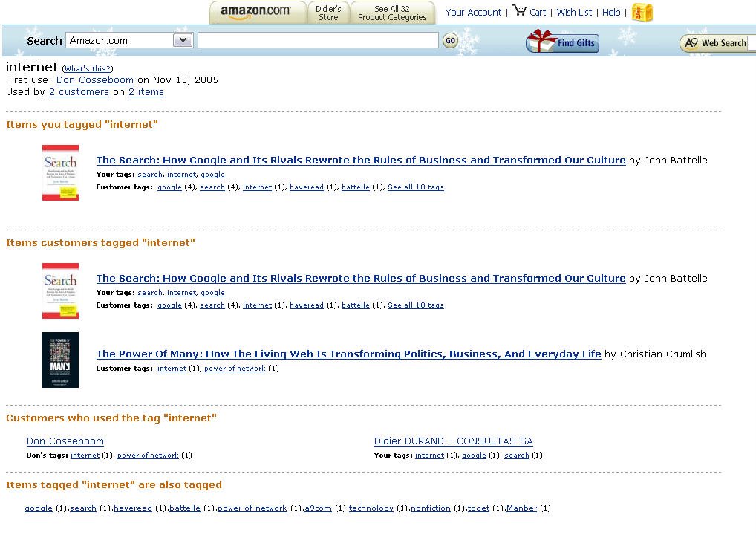Open The Power Of Many book cover
The image size is (756, 538).
60,360
